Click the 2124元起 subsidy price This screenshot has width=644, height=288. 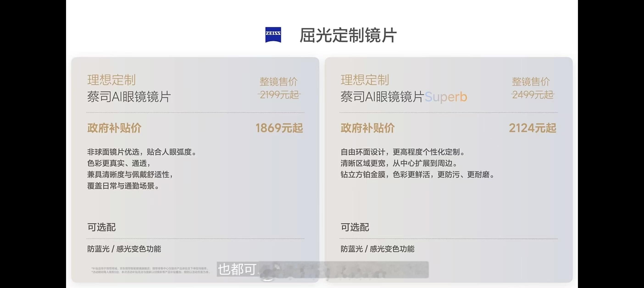point(533,128)
